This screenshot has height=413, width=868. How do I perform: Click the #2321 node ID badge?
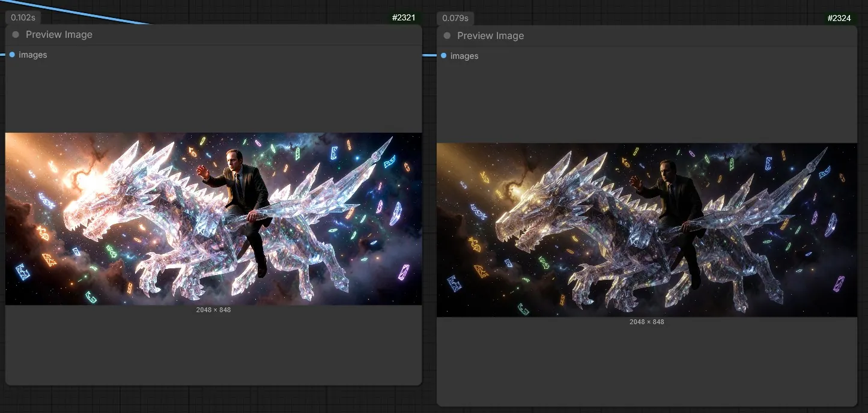pos(404,17)
